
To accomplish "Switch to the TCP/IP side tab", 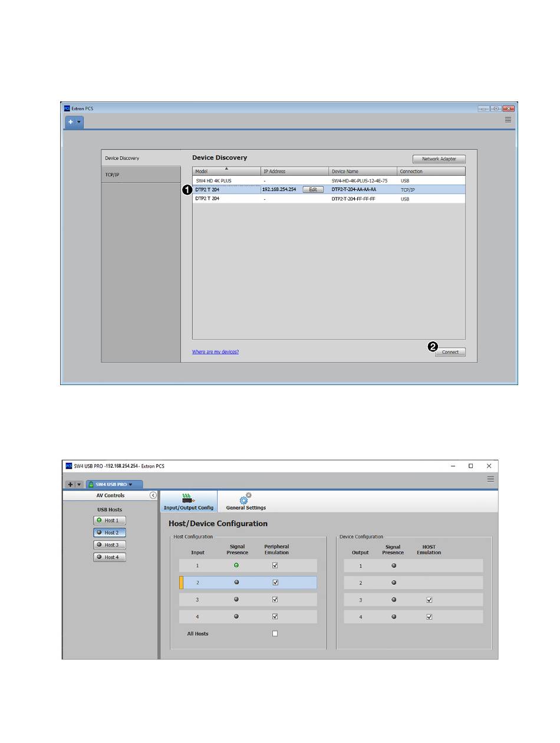I will click(141, 175).
